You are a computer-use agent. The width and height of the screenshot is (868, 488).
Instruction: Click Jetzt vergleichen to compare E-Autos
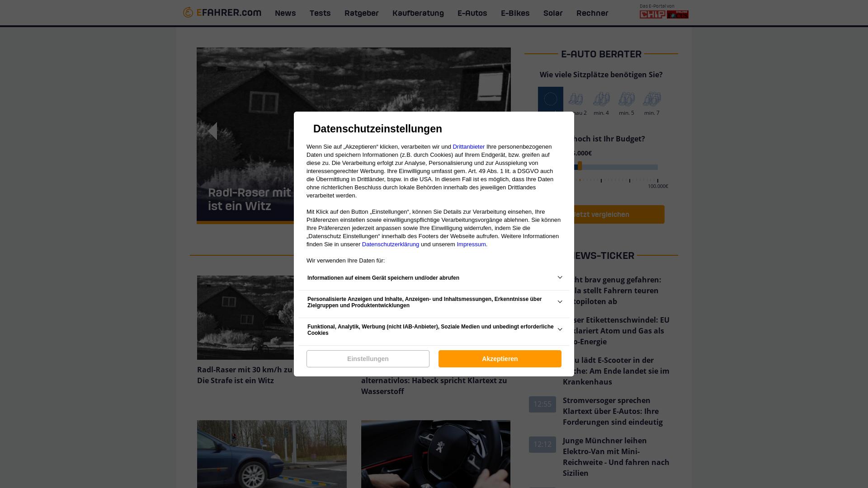point(601,214)
